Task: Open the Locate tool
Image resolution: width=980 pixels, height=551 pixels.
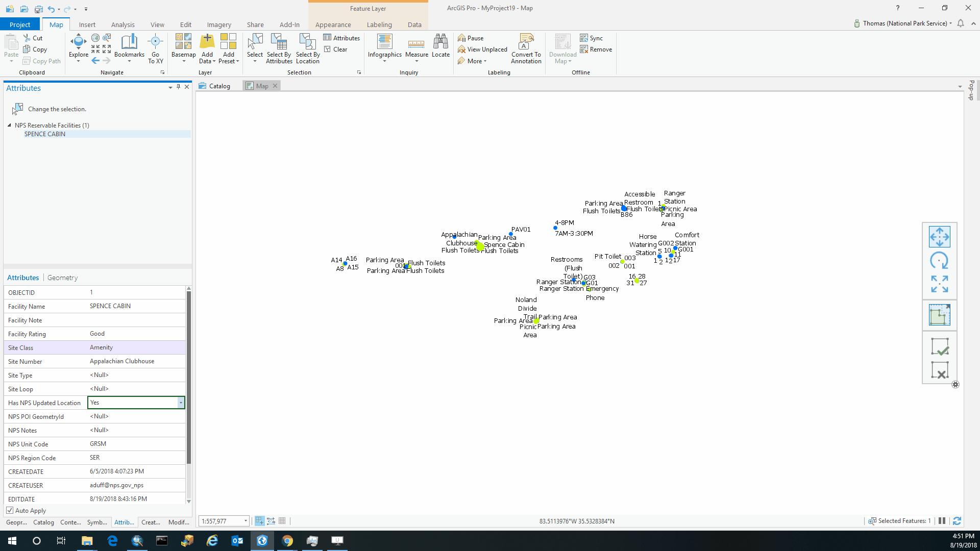Action: click(440, 45)
